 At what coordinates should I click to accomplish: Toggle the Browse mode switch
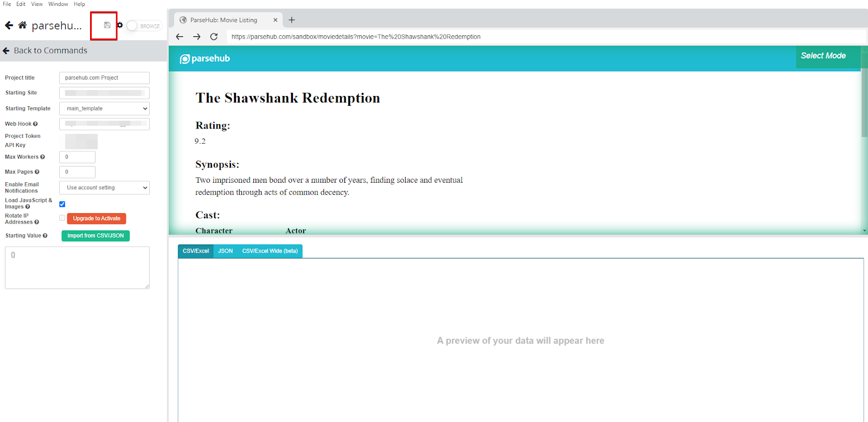coord(144,25)
